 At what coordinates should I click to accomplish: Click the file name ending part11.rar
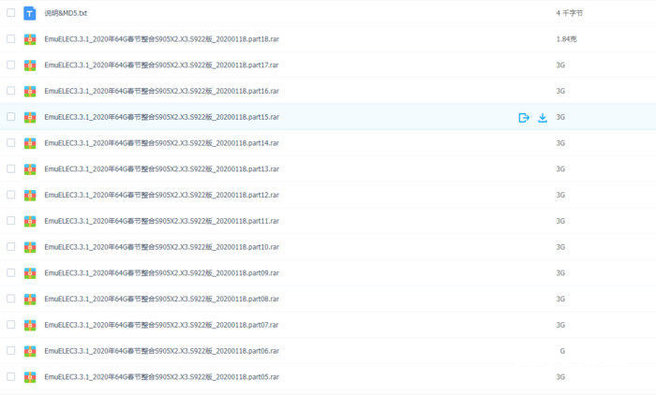[161, 221]
